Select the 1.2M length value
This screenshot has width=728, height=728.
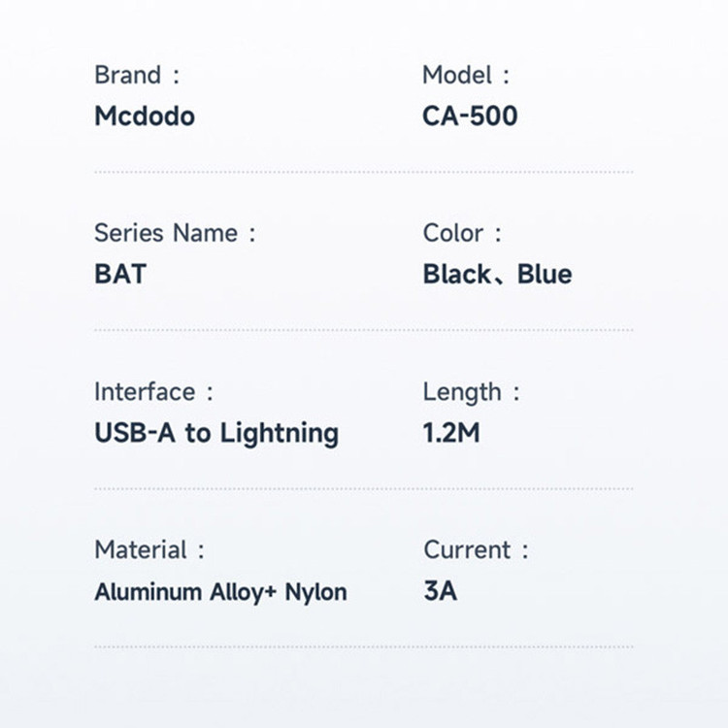click(x=451, y=433)
